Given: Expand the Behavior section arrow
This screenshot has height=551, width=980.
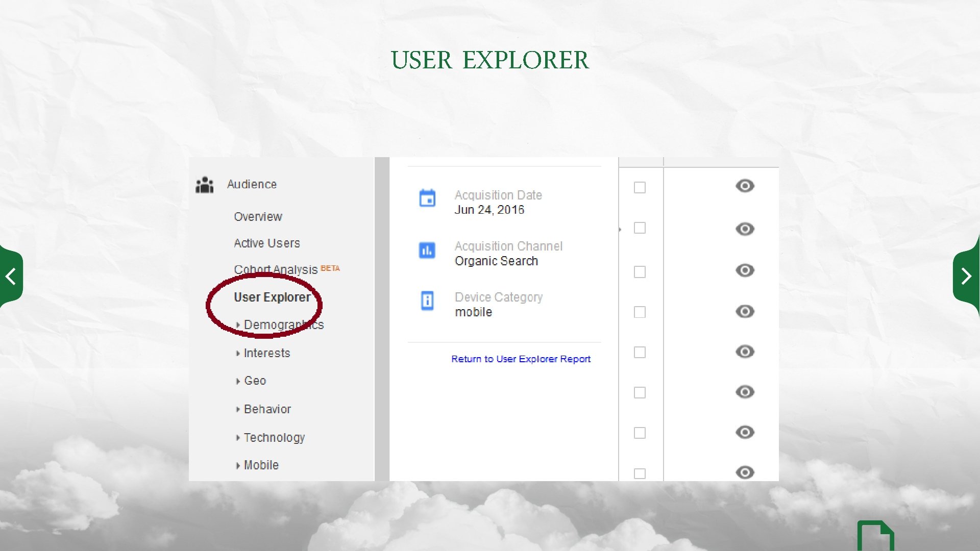Looking at the screenshot, I should (x=238, y=409).
